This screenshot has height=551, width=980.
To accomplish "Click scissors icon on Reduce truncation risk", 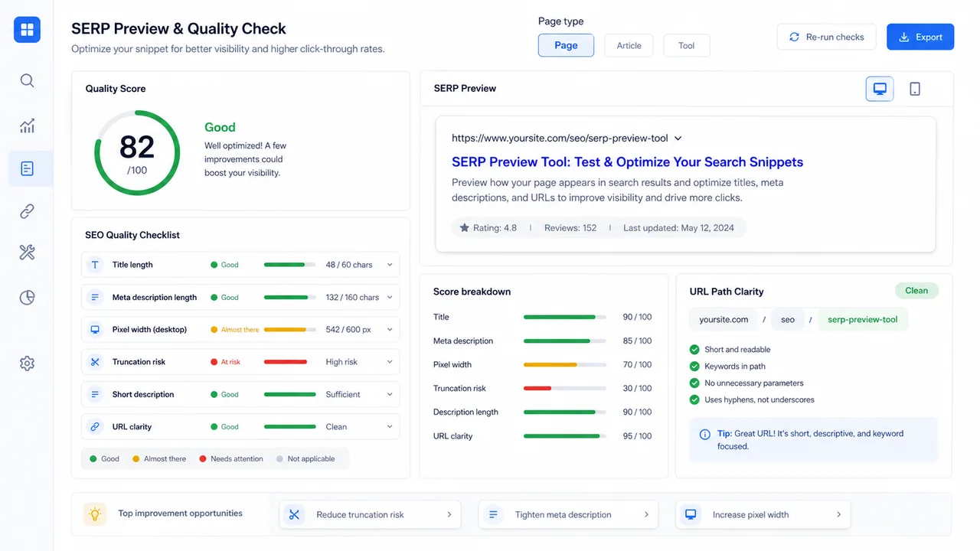I will click(294, 514).
